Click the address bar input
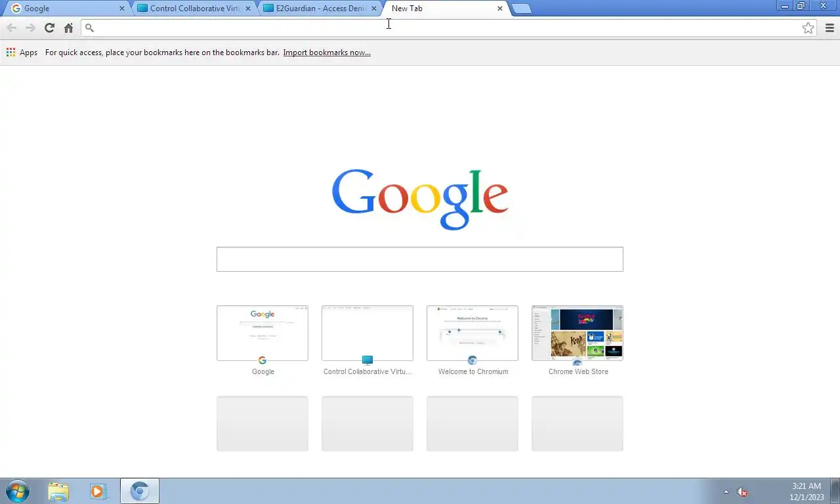This screenshot has width=840, height=504. pos(448,28)
